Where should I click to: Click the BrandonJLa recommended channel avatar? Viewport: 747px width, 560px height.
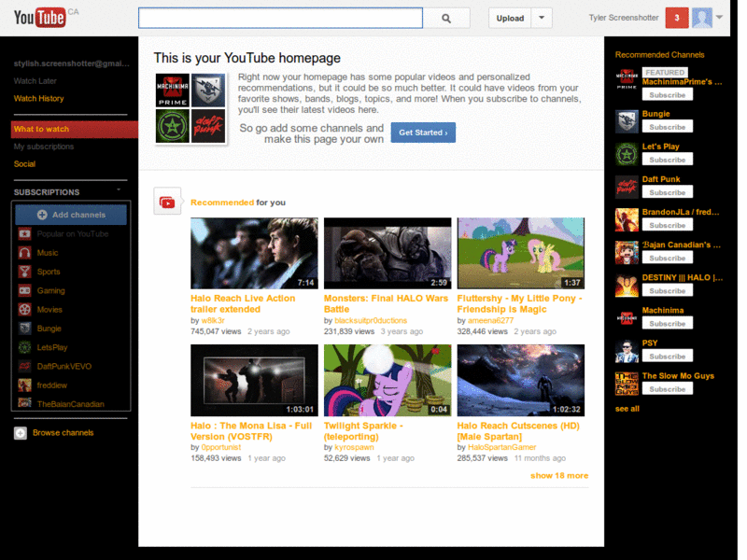[627, 220]
